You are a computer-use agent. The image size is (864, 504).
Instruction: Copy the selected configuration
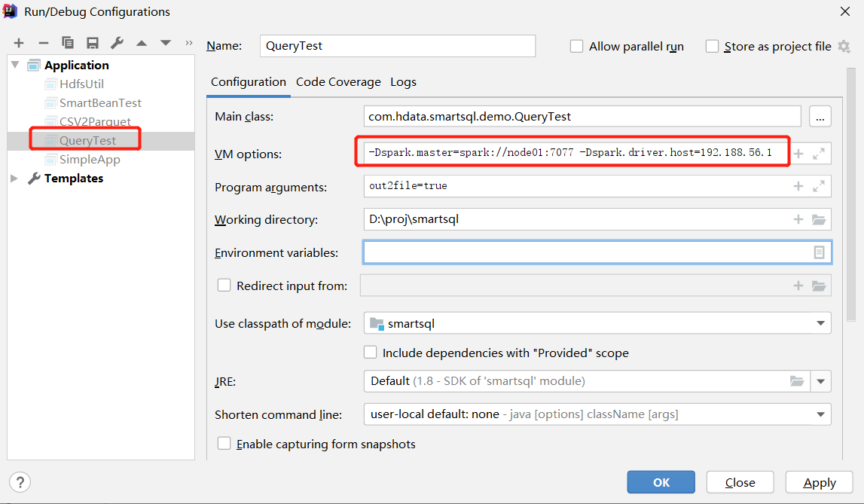[68, 44]
